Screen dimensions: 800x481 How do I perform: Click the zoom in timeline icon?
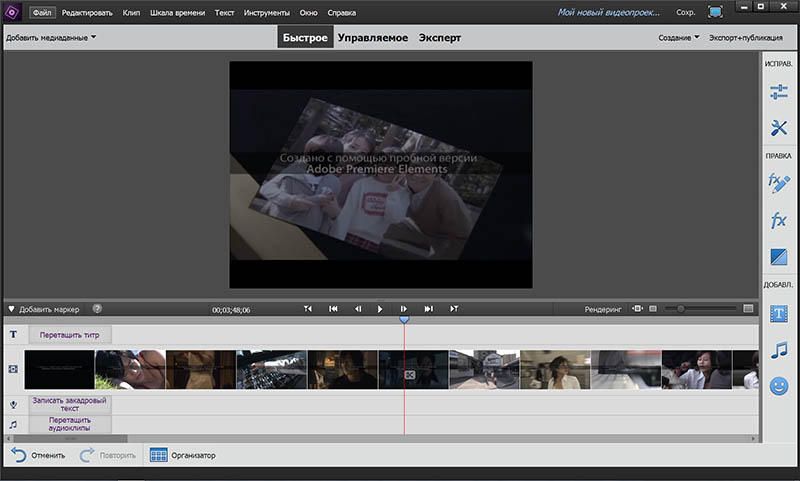(x=748, y=309)
